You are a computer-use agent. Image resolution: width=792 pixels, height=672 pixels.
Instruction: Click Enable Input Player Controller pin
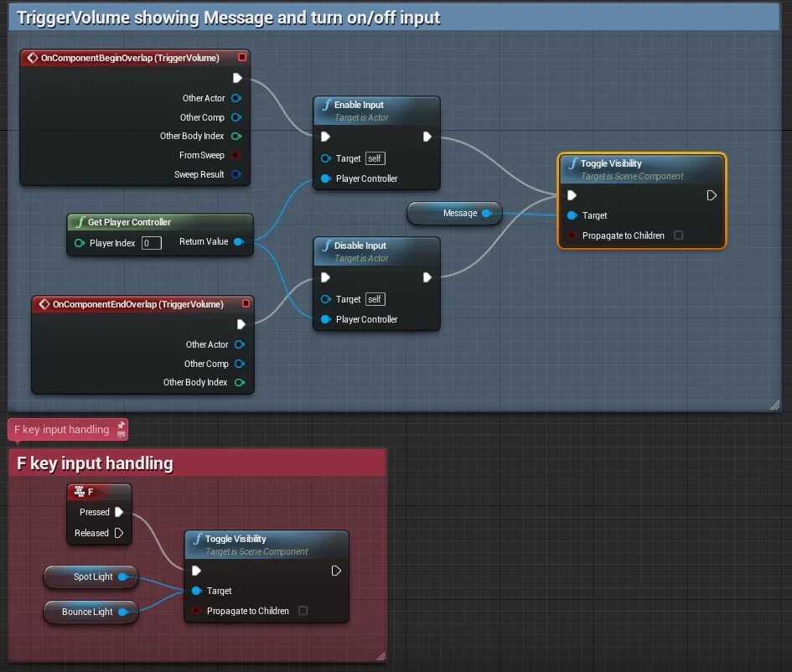coord(326,178)
